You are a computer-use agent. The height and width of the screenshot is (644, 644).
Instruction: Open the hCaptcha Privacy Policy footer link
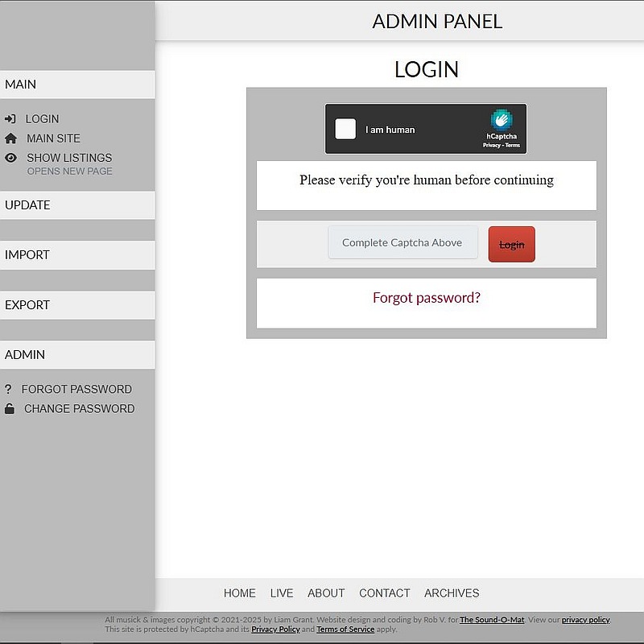(275, 630)
